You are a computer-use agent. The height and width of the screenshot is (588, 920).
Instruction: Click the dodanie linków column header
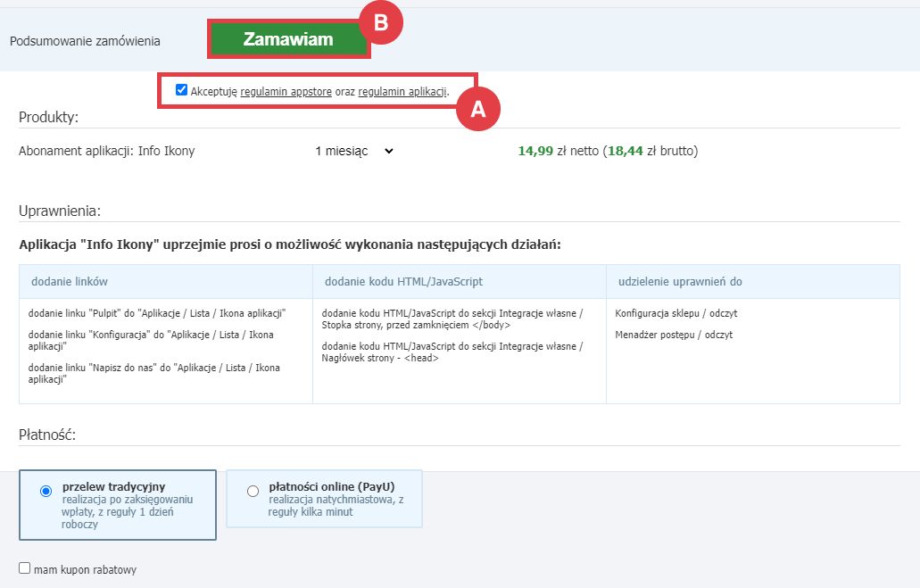tap(70, 282)
